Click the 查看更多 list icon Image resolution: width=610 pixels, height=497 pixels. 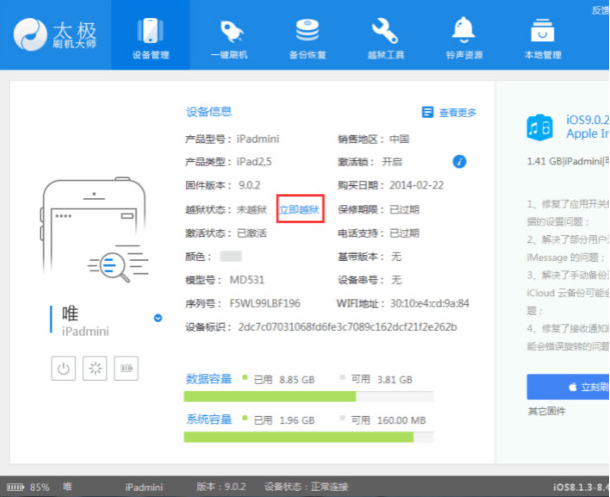click(428, 112)
